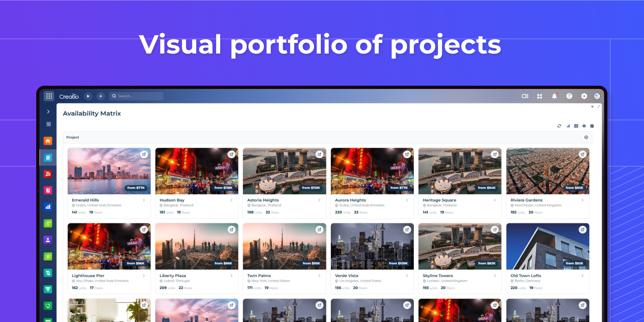Expand the Riviera Gardens card chevron
Screen dimensions: 644x322
pos(582,200)
